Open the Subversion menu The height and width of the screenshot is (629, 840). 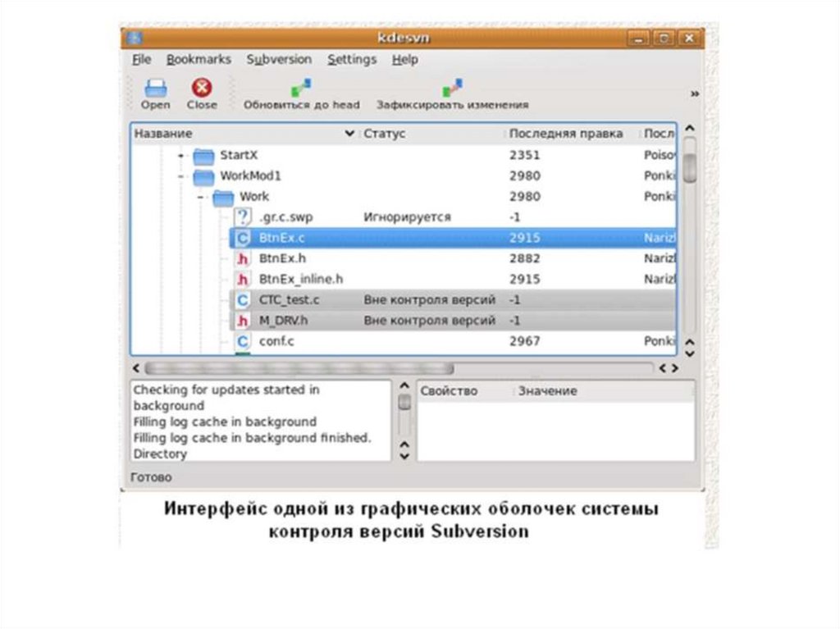[x=279, y=60]
